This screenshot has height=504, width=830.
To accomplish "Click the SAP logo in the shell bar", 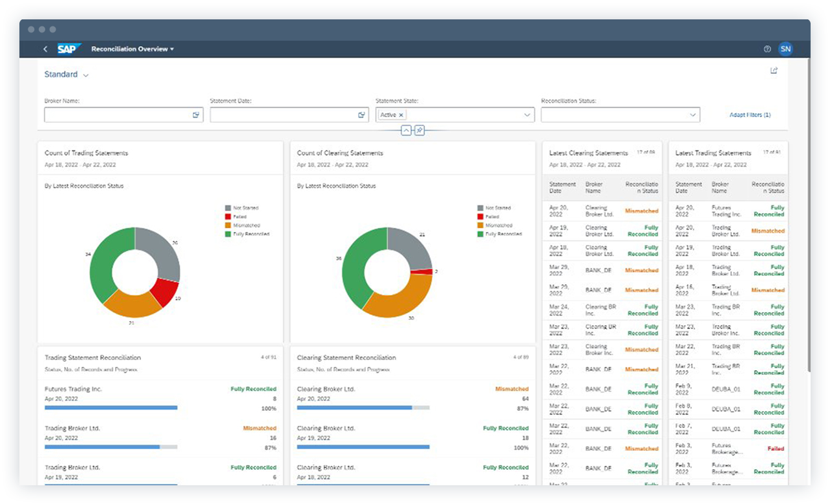I will coord(69,49).
